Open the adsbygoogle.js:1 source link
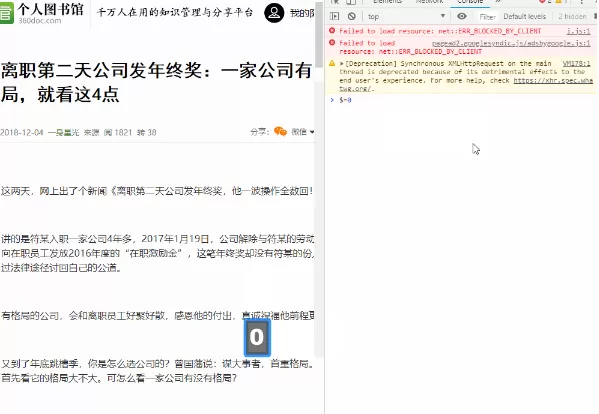Viewport: 599px width, 414px height. 511,43
